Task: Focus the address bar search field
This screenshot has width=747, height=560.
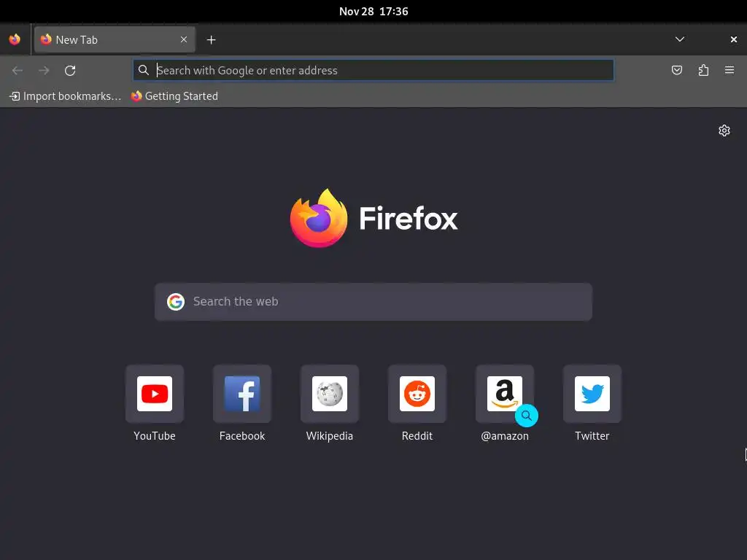Action: (x=373, y=70)
